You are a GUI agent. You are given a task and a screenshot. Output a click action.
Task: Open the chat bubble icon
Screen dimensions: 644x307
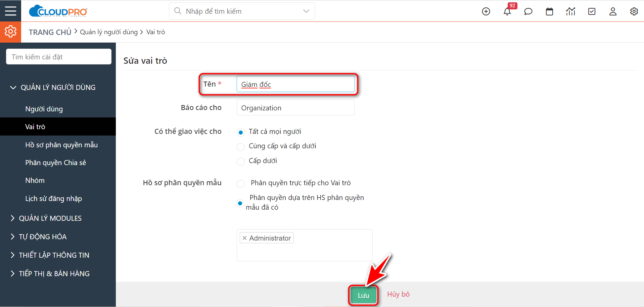528,11
